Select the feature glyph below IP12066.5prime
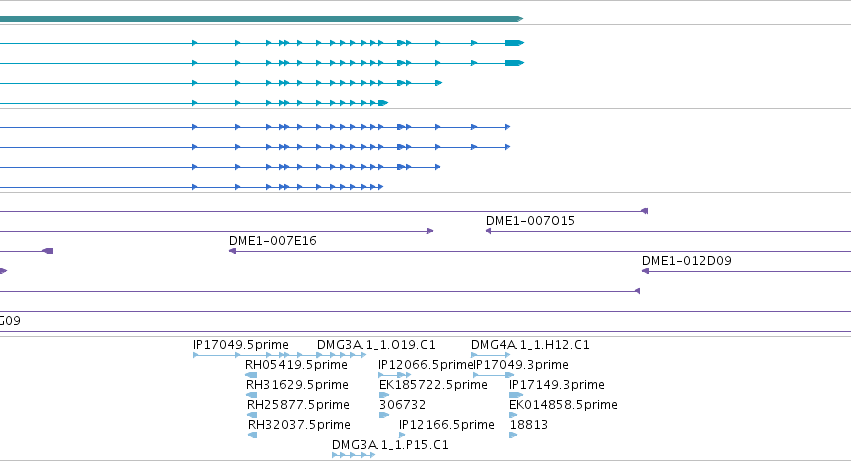Image resolution: width=851 pixels, height=461 pixels. 395,375
